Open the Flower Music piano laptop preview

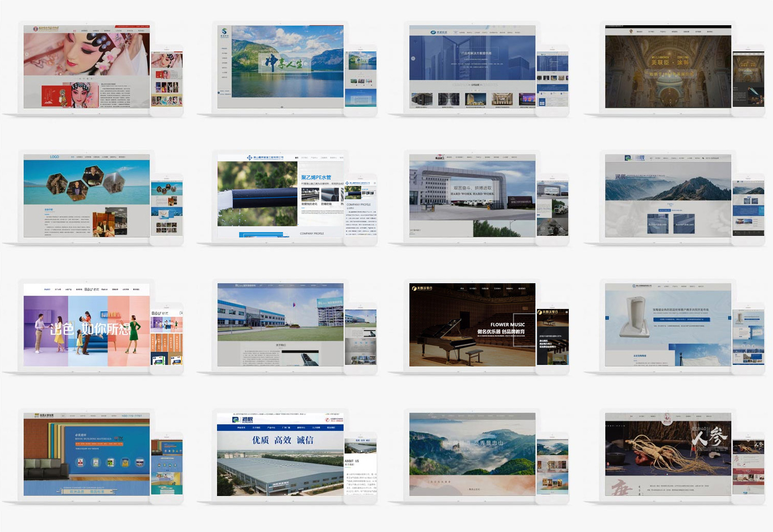[472, 325]
